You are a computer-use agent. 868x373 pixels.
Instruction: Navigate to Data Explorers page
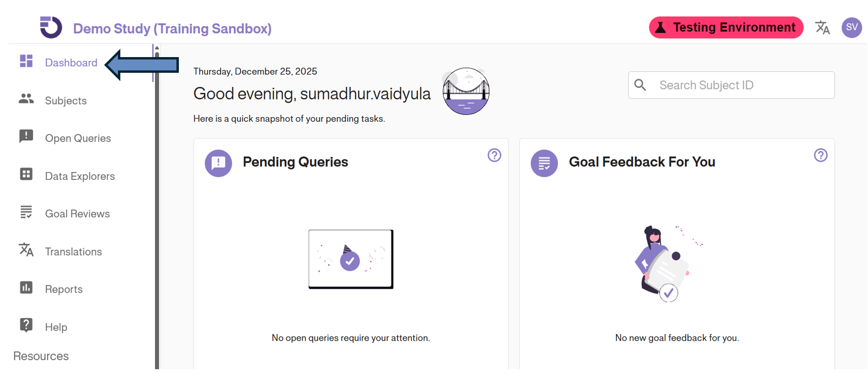(x=80, y=177)
